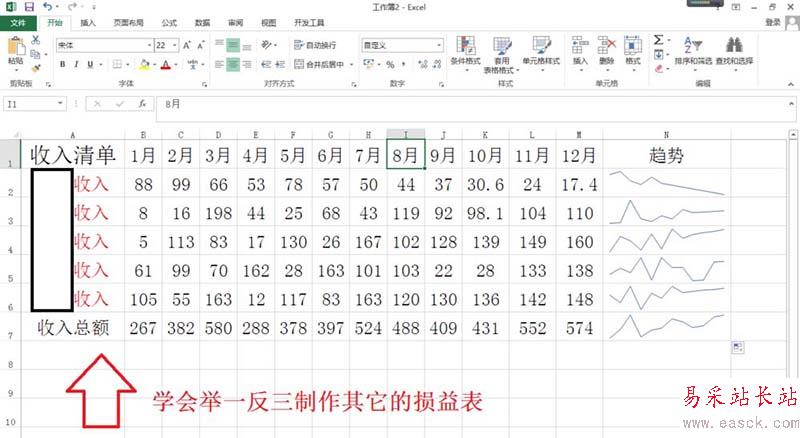Toggle bottom vertical alignment

(247, 45)
